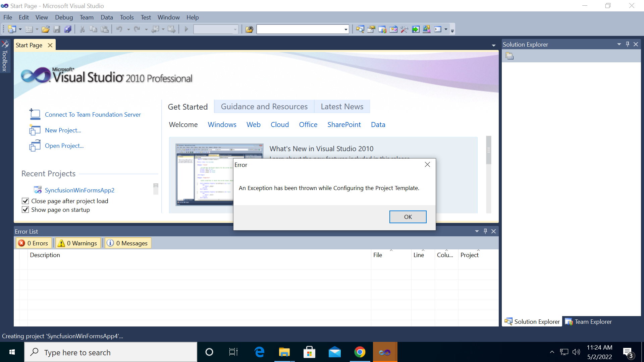Switch to the Latest News tab

[x=342, y=107]
